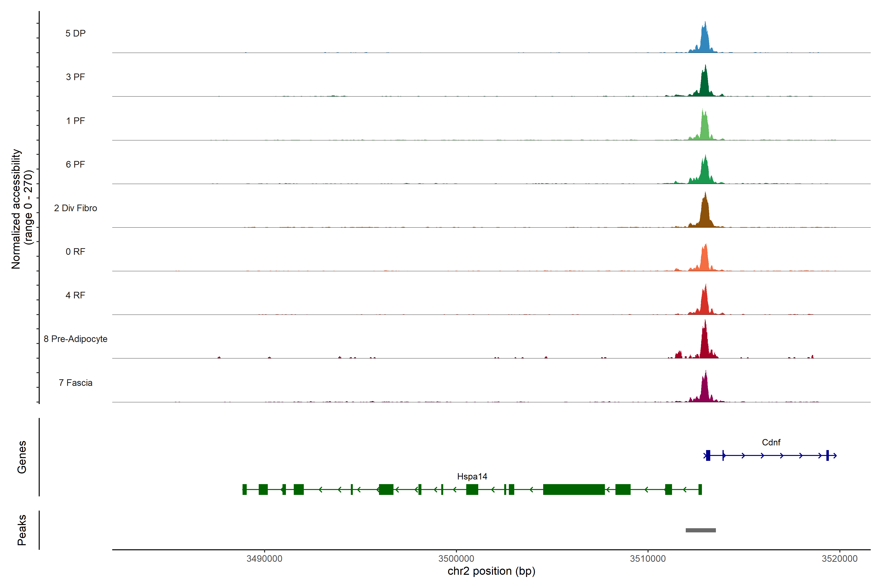
Task: Click the chr2 position (bp) axis title
Action: tap(491, 572)
